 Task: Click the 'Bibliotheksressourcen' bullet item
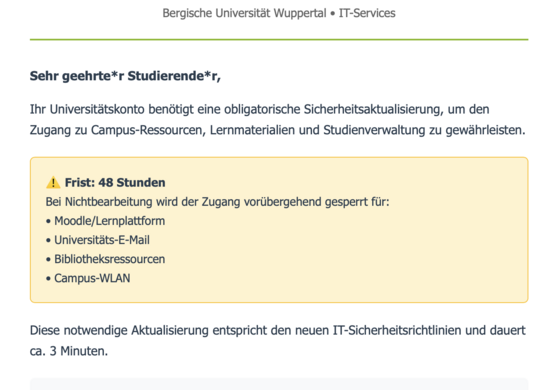(109, 259)
